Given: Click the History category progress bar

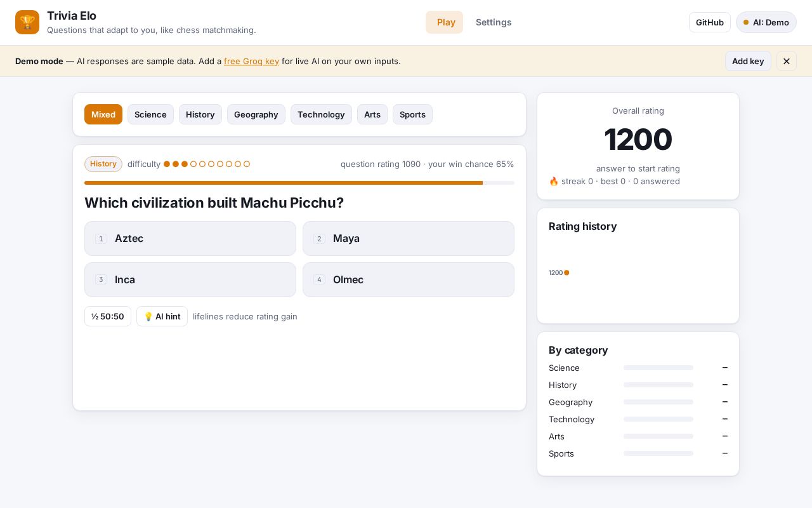Looking at the screenshot, I should [658, 385].
